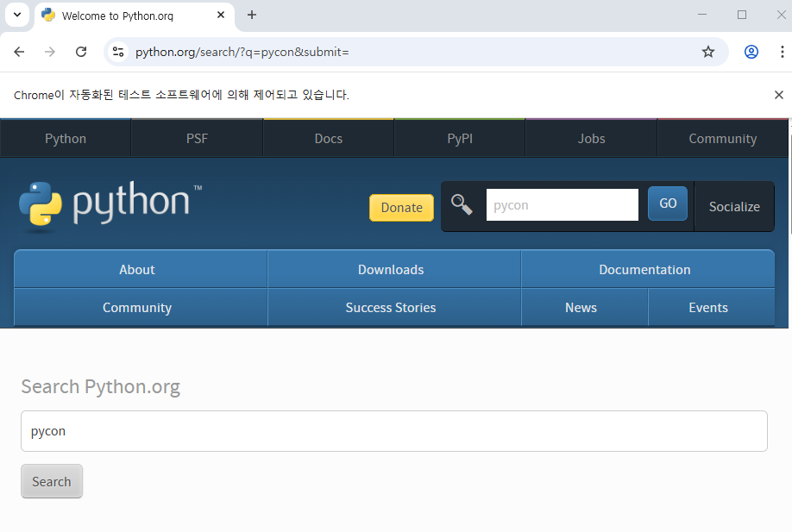Select the Welcome to Python.org tab
The height and width of the screenshot is (532, 792).
135,16
